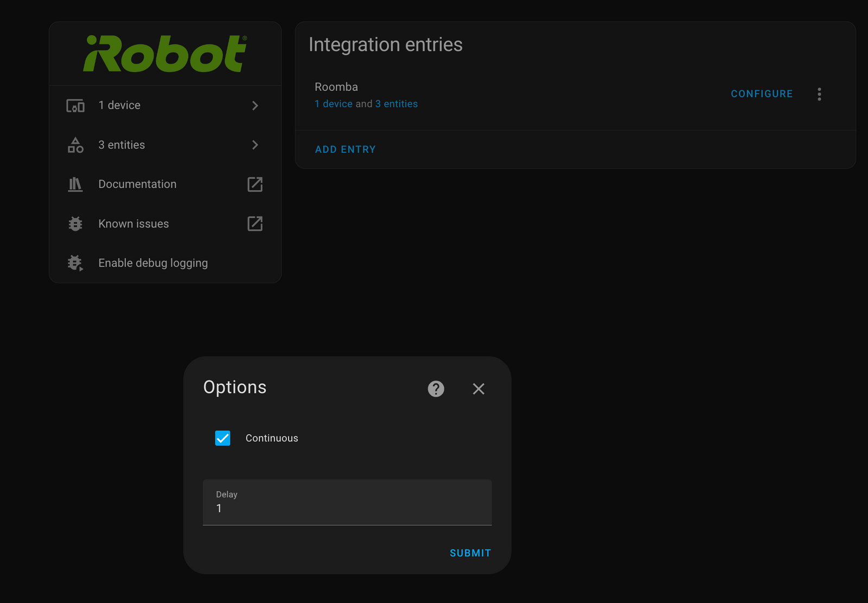
Task: Enable debug logging for the integration
Action: (x=152, y=263)
